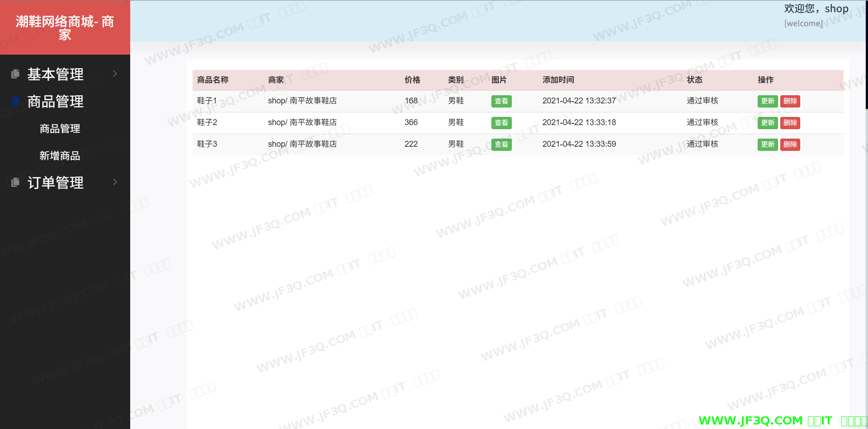The height and width of the screenshot is (429, 868).
Task: Open the 商品管理 submenu item
Action: coord(60,129)
